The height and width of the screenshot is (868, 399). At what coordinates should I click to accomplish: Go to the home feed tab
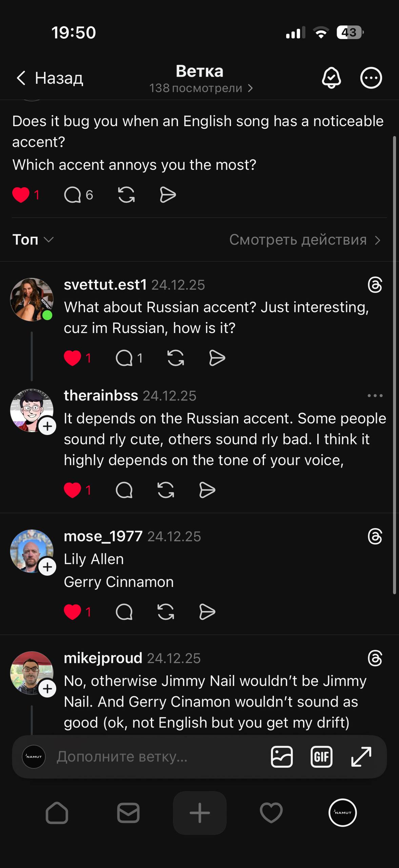point(57,813)
